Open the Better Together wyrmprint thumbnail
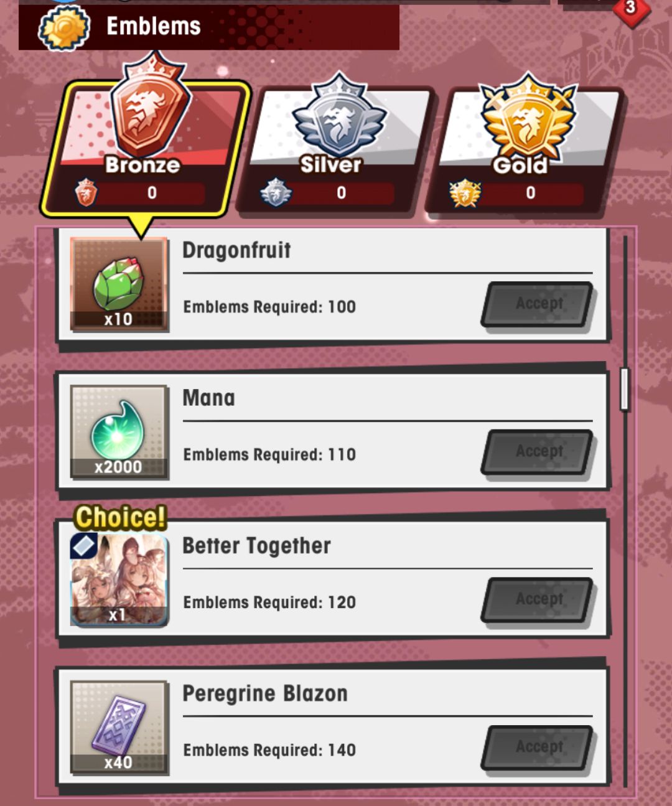 coord(119,579)
